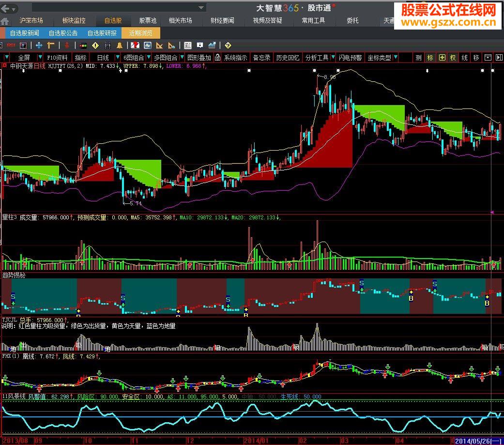The height and width of the screenshot is (445, 504).
Task: Click the 日线 daily period button
Action: 103,58
